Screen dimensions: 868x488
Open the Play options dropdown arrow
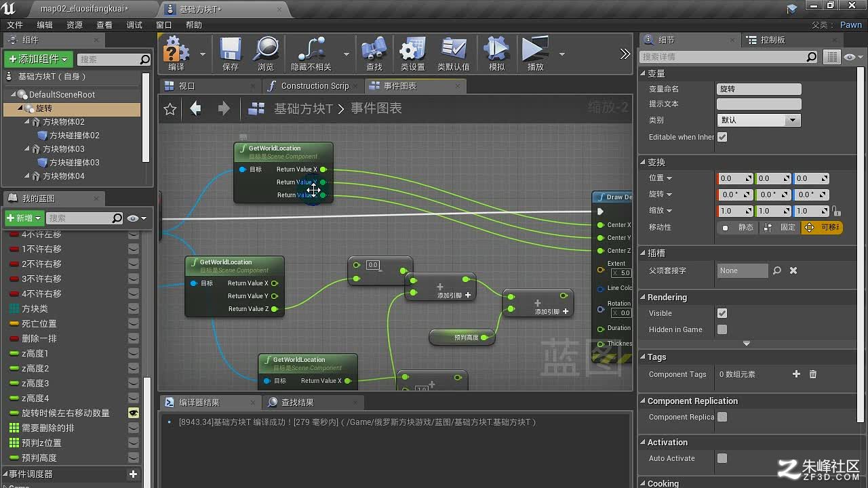coord(561,54)
